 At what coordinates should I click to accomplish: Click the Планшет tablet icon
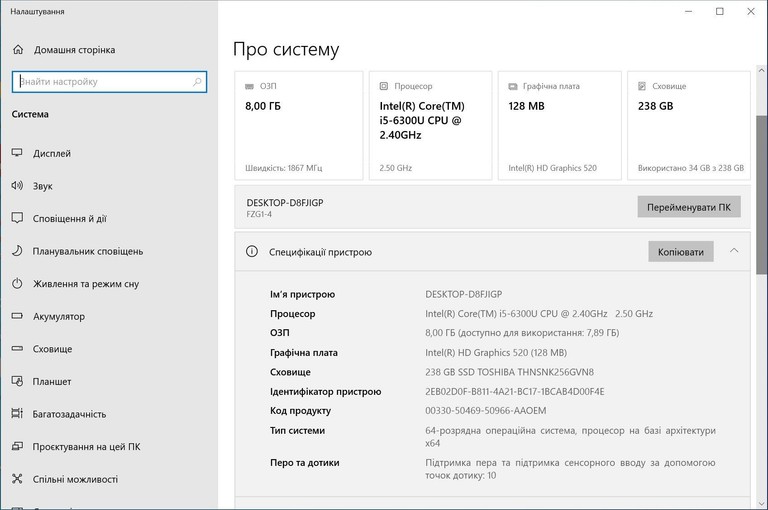tap(17, 381)
